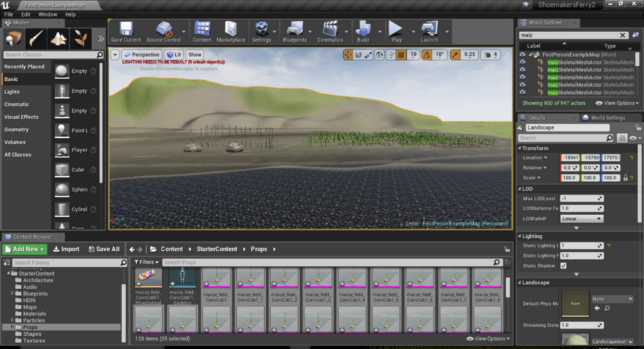Switch to World Settings tab

(604, 118)
